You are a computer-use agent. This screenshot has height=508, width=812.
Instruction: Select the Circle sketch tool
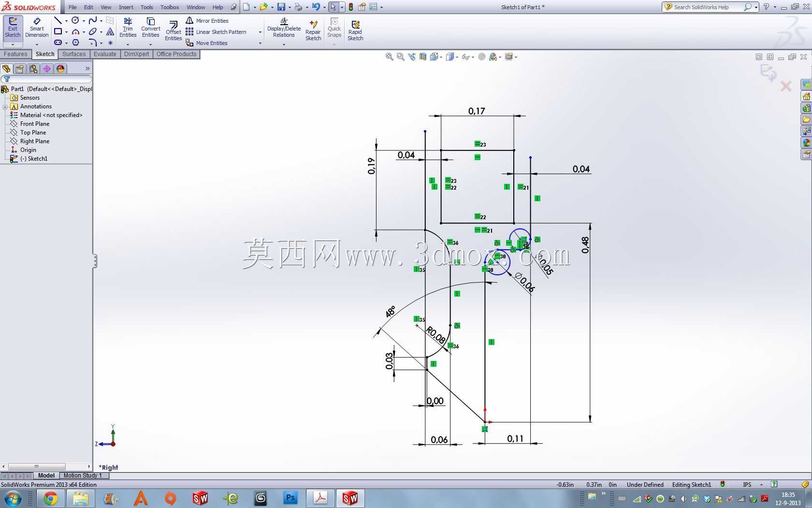(75, 20)
